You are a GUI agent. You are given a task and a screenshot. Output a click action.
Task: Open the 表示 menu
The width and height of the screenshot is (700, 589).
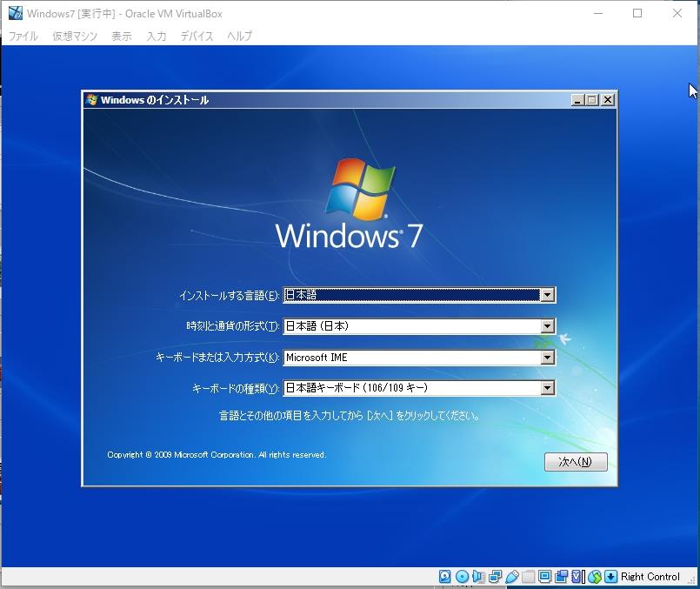122,36
